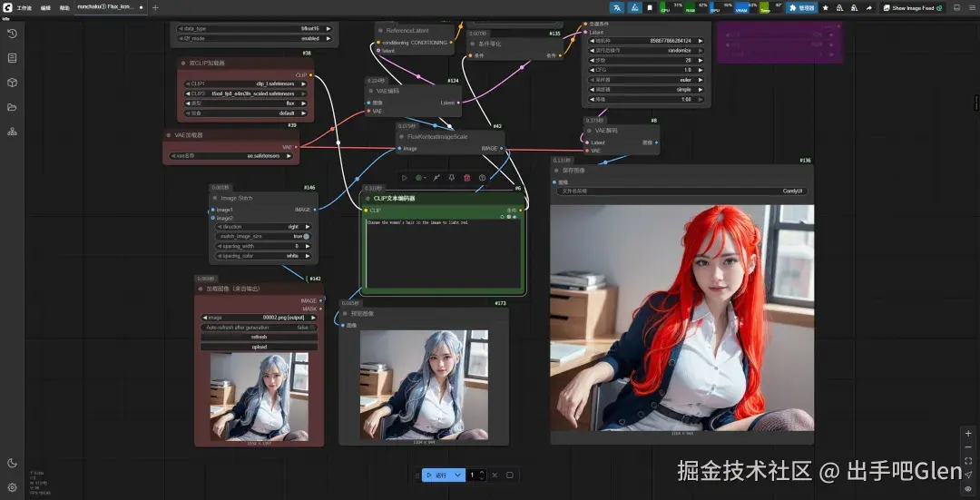Adjust 步数 20 steps field
This screenshot has width=980, height=500.
(646, 60)
